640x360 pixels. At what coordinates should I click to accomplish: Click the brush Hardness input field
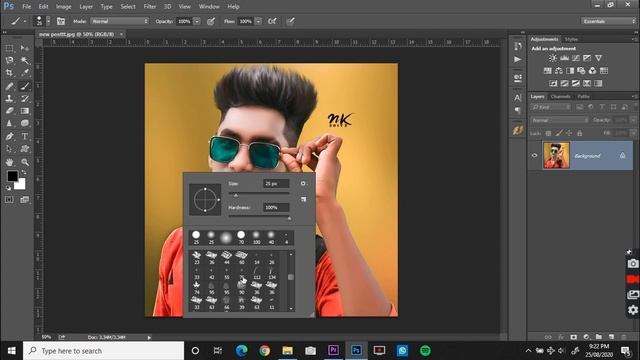click(x=276, y=207)
